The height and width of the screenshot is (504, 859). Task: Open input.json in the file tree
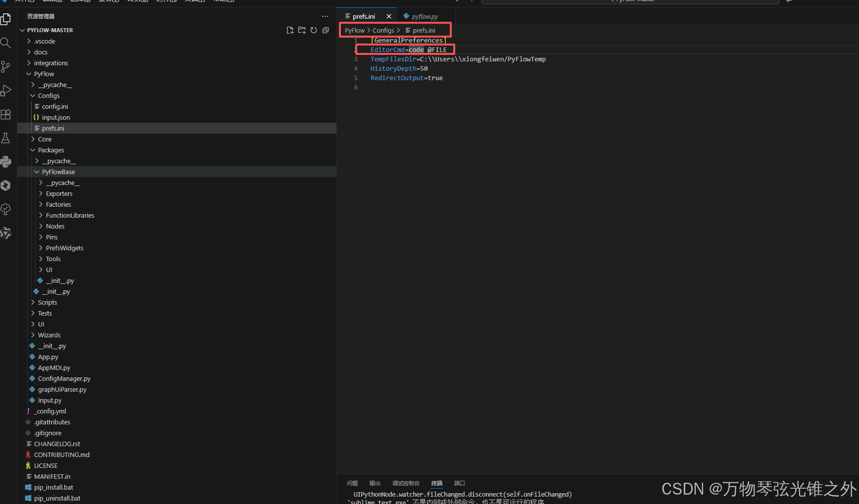(x=56, y=117)
